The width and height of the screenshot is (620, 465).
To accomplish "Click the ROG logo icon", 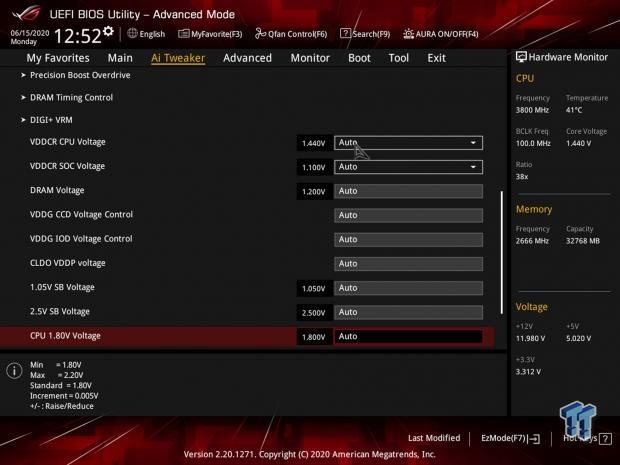I will pyautogui.click(x=26, y=13).
